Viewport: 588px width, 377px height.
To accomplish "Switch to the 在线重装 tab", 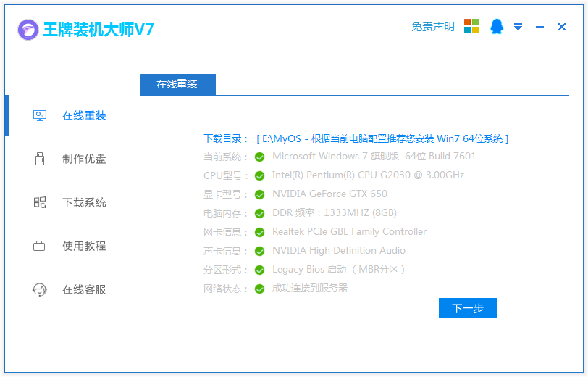I will click(x=177, y=84).
